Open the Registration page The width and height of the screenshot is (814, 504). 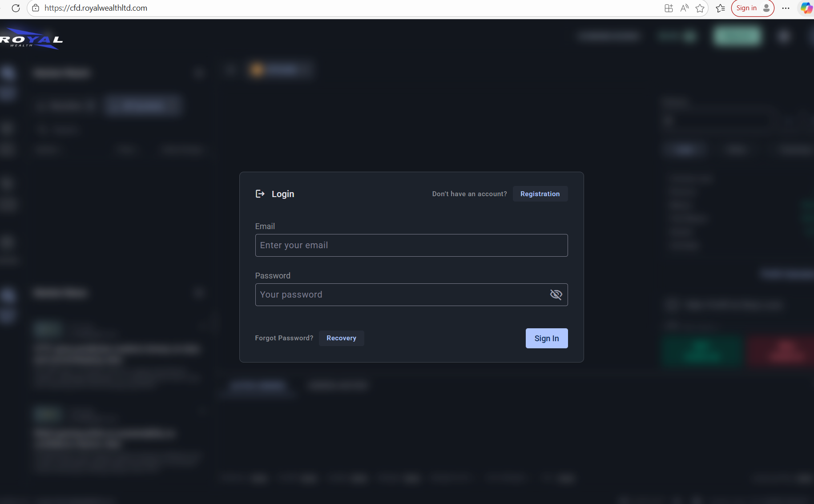coord(540,194)
